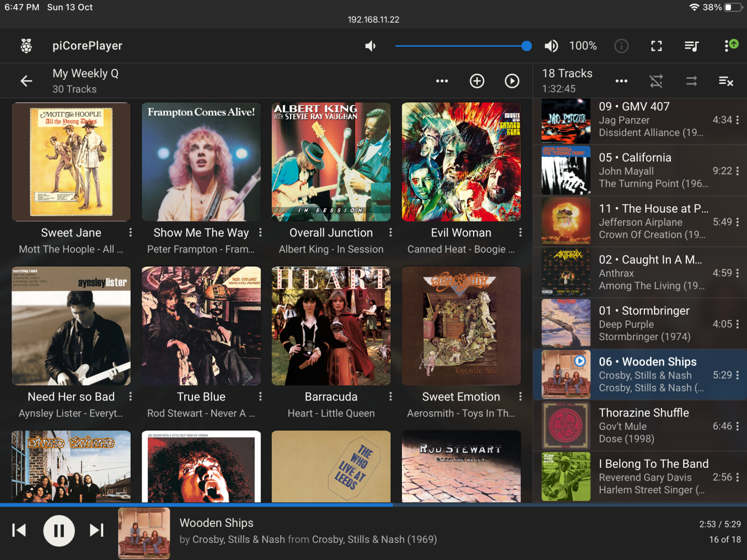The image size is (747, 560).
Task: Check the battery status indicator
Action: [x=733, y=7]
